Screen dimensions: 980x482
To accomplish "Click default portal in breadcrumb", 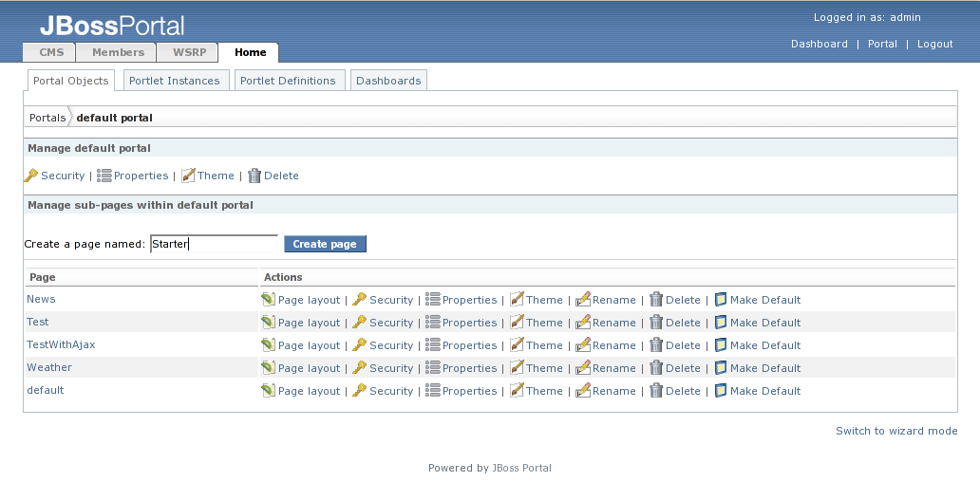I will coord(114,118).
